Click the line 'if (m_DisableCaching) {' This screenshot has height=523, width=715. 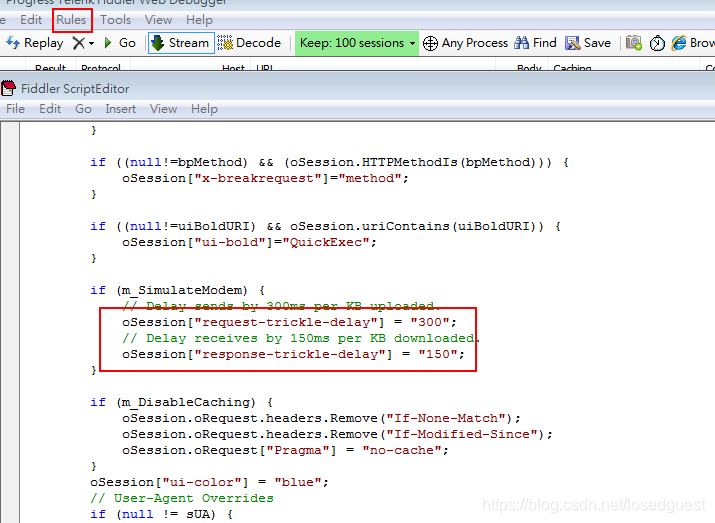[x=181, y=403]
